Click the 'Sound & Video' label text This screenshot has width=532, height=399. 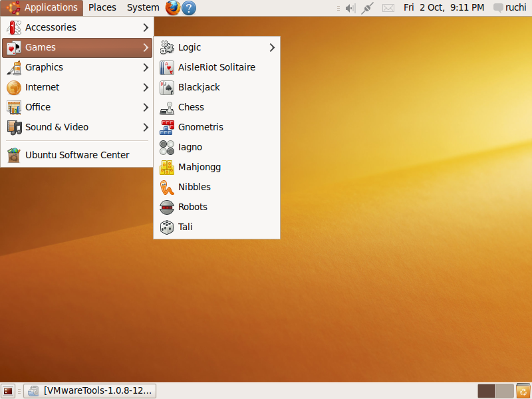tap(57, 127)
